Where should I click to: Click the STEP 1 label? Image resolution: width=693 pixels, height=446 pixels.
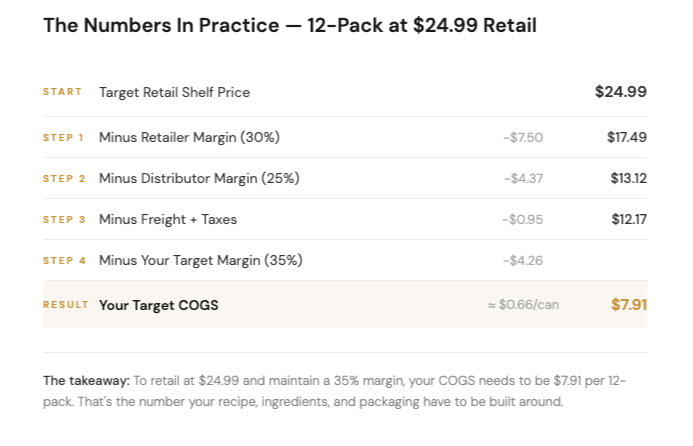[x=63, y=137]
